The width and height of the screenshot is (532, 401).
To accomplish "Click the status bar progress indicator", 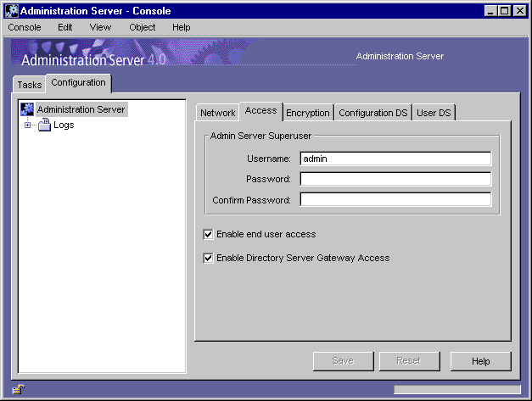I will click(x=457, y=389).
